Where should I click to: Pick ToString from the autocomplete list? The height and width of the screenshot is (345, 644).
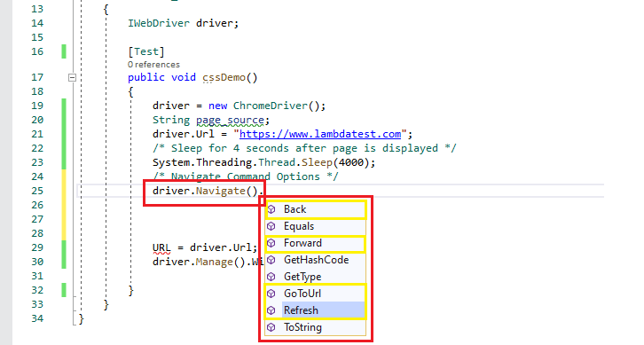pos(316,327)
